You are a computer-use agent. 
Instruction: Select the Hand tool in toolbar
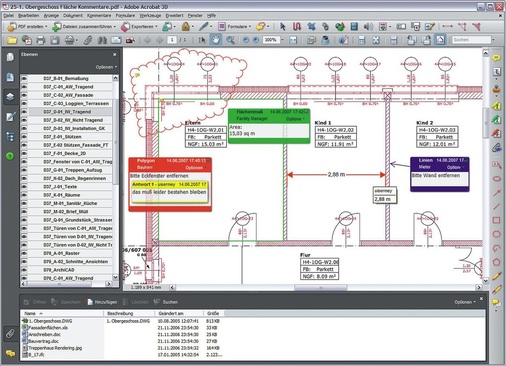point(216,40)
